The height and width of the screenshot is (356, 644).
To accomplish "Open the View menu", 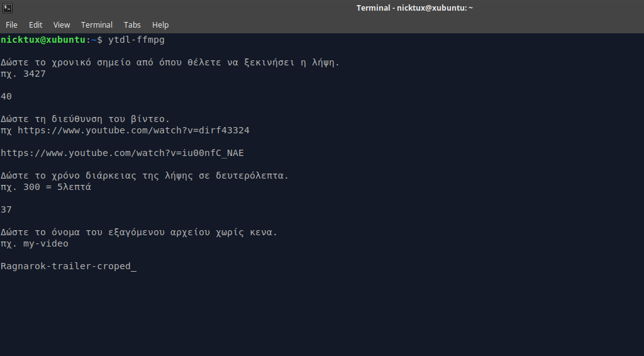I will coord(62,25).
